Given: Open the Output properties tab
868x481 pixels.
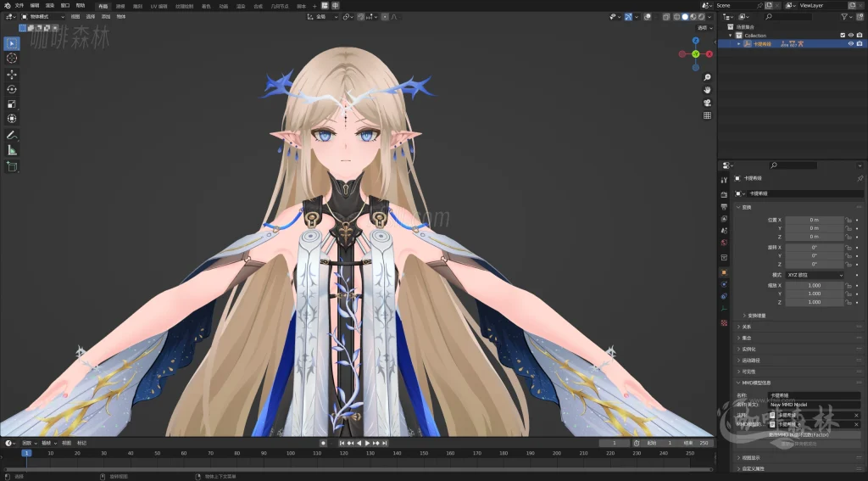Looking at the screenshot, I should (724, 207).
